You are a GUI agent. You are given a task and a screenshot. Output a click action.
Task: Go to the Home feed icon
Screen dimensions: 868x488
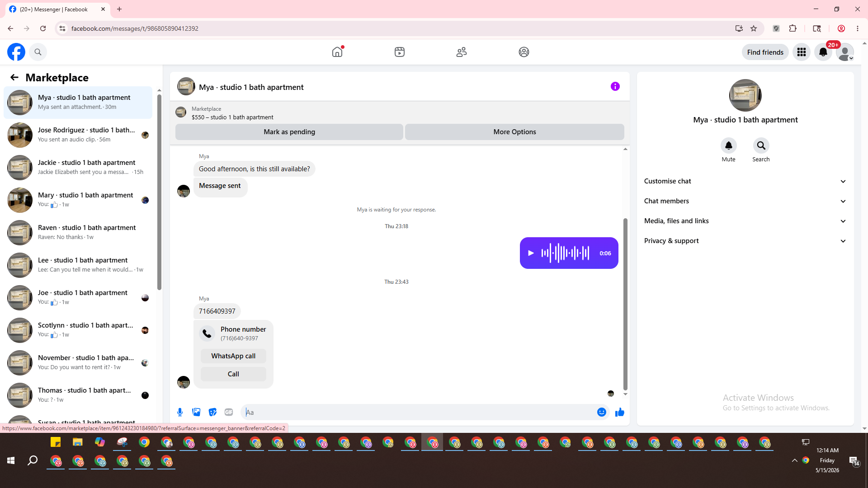pyautogui.click(x=337, y=52)
